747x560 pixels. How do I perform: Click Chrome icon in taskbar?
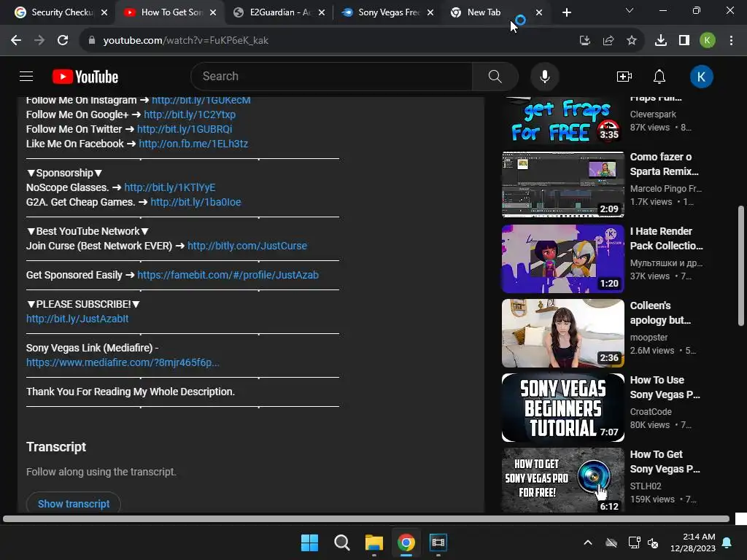[406, 542]
